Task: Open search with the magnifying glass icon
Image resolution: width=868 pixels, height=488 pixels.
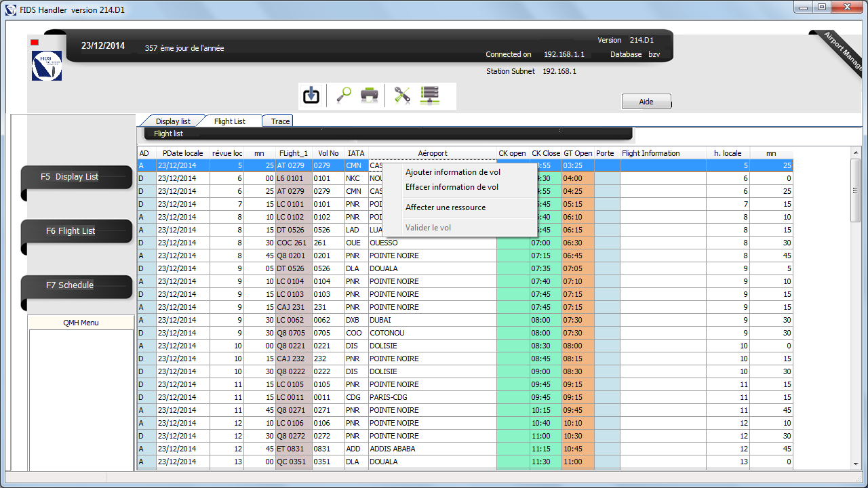Action: [343, 96]
